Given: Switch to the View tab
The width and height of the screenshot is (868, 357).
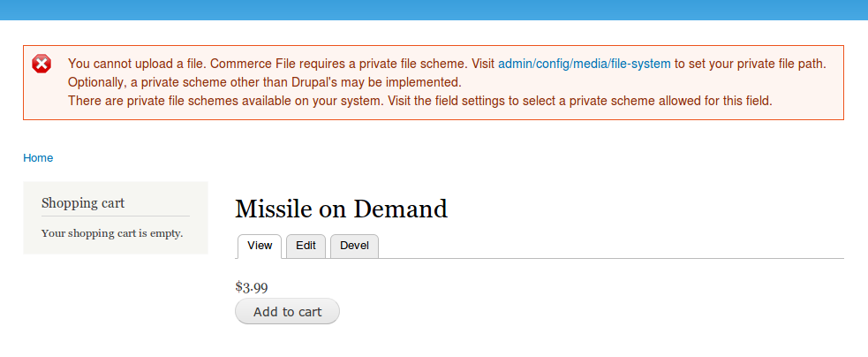Looking at the screenshot, I should click(x=260, y=246).
